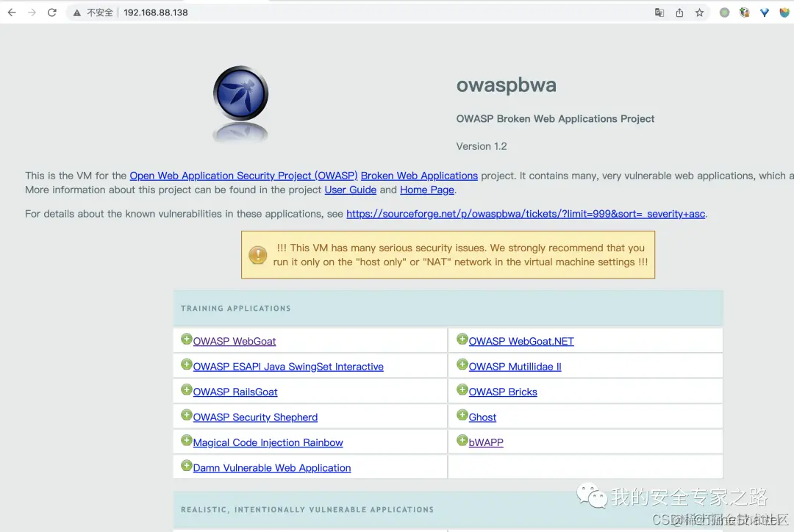The image size is (794, 532).
Task: Expand plus icon beside OWASP Security Shepherd
Action: pos(186,415)
